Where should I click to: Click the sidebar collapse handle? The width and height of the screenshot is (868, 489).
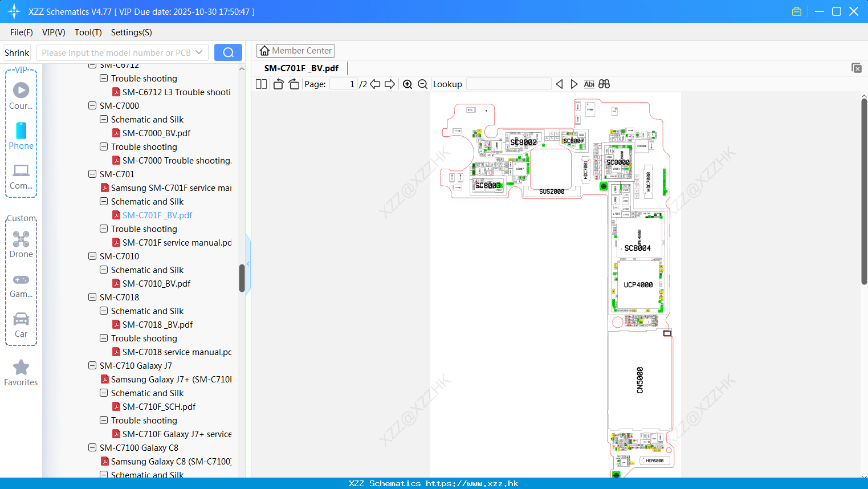[x=248, y=264]
